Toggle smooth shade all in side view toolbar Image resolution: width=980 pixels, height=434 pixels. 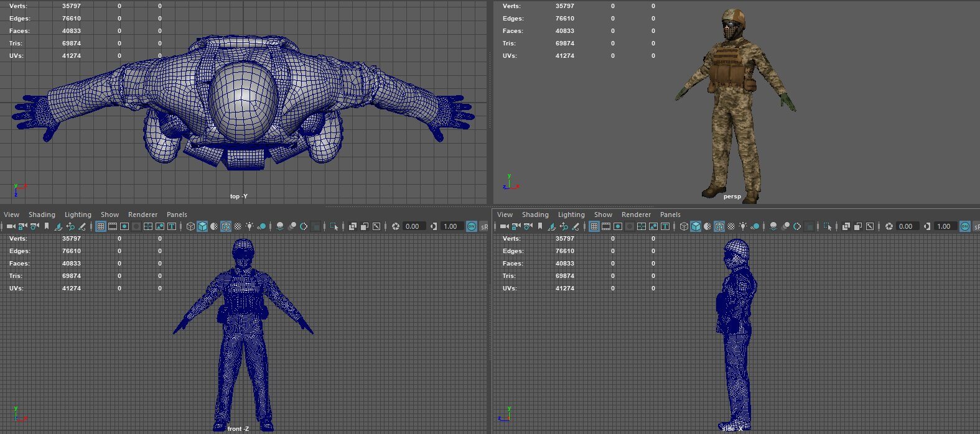click(696, 226)
